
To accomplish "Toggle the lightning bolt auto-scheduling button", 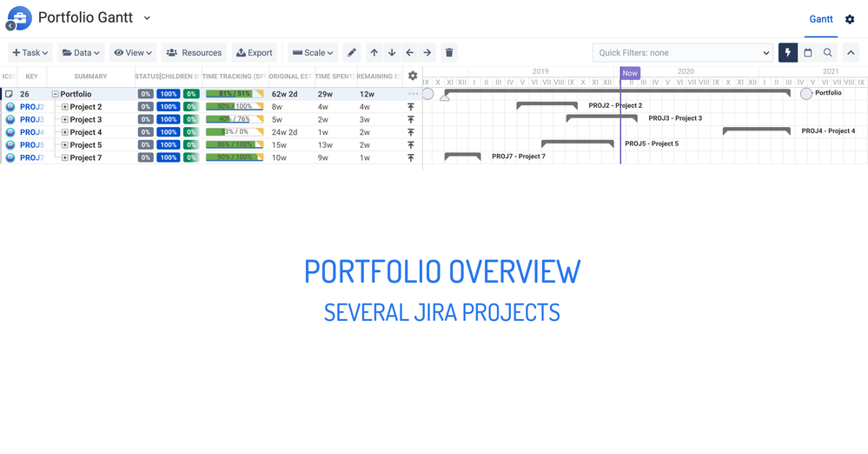I will pos(788,53).
